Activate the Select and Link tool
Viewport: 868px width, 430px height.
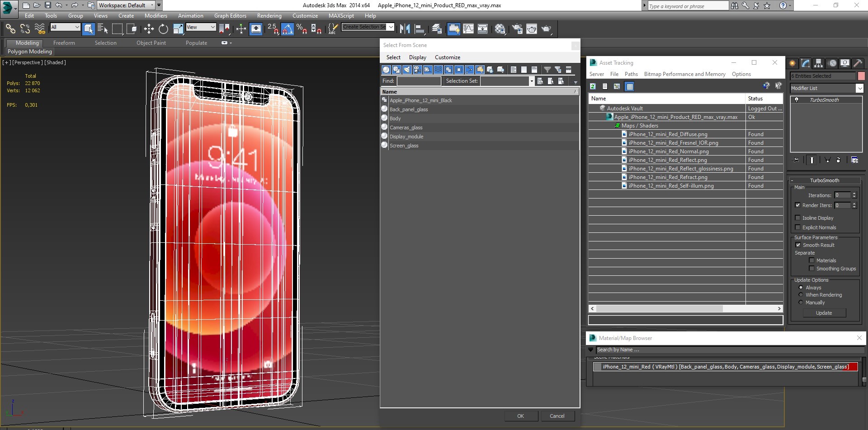10,29
